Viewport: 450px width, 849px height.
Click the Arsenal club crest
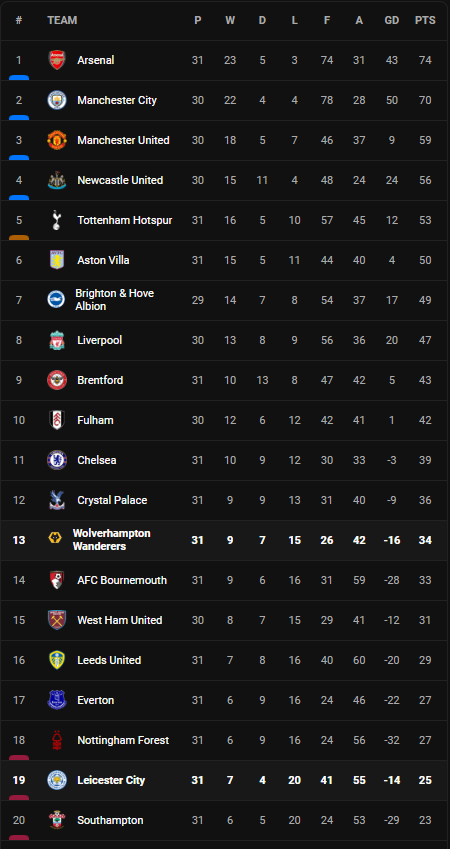coord(56,60)
